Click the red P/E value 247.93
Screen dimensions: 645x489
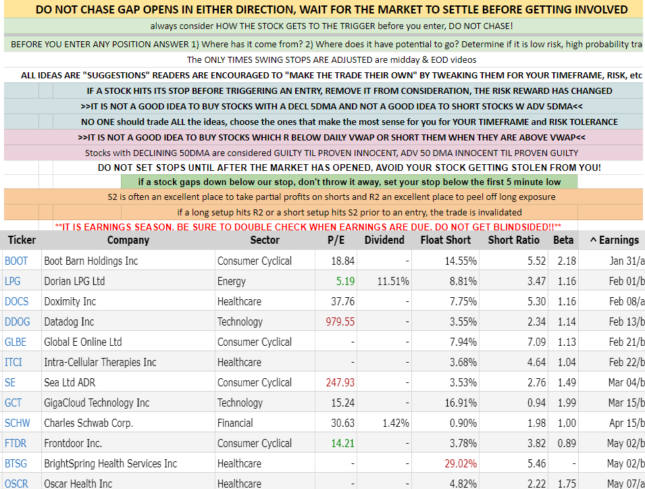click(340, 382)
